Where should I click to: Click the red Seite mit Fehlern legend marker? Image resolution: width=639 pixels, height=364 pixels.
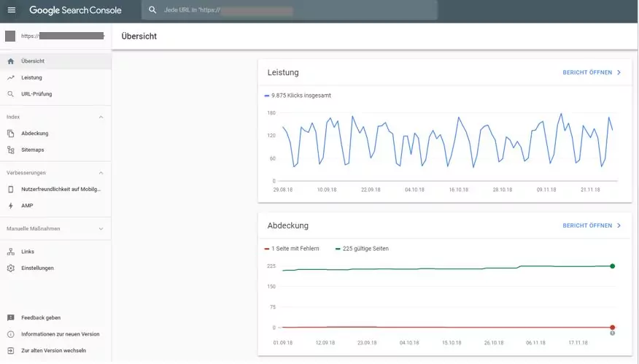click(267, 249)
